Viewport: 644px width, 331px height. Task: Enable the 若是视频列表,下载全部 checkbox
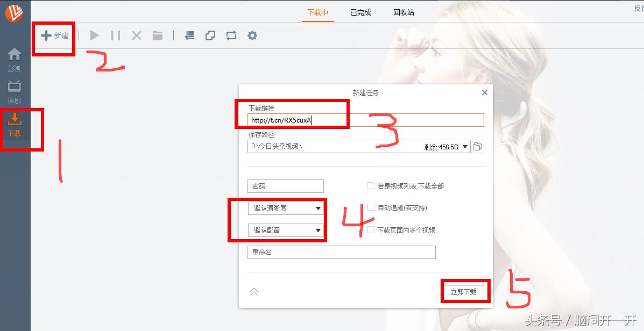(371, 185)
